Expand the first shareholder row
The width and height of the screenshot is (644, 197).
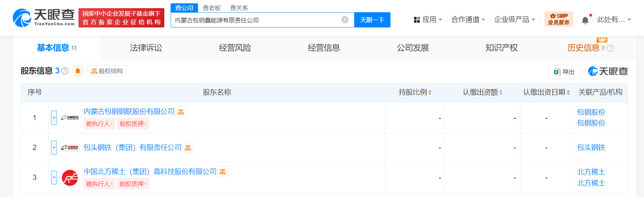click(x=54, y=118)
